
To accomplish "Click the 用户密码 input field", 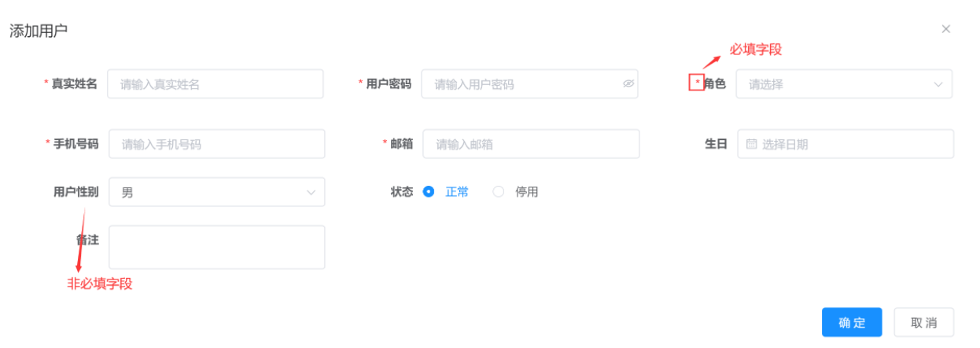I will coord(519,84).
